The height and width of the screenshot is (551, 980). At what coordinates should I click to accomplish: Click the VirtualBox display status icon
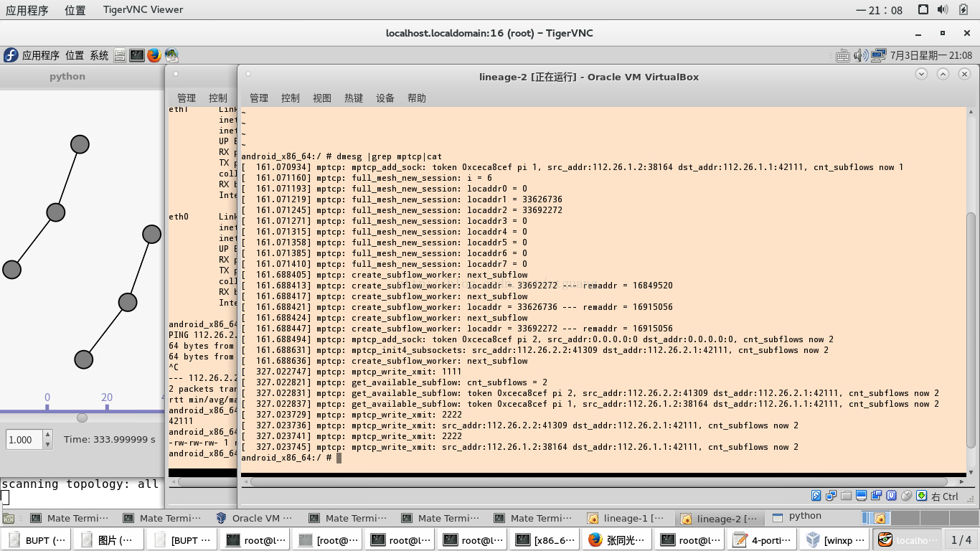(862, 496)
